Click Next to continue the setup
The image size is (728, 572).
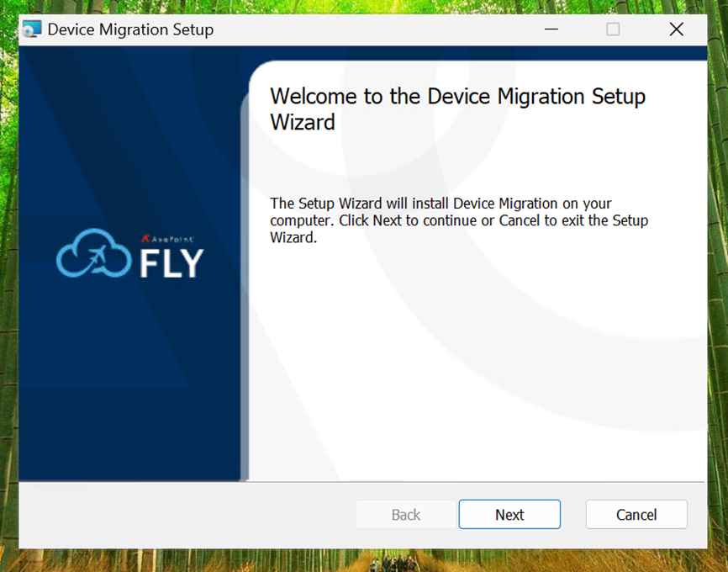(x=509, y=515)
